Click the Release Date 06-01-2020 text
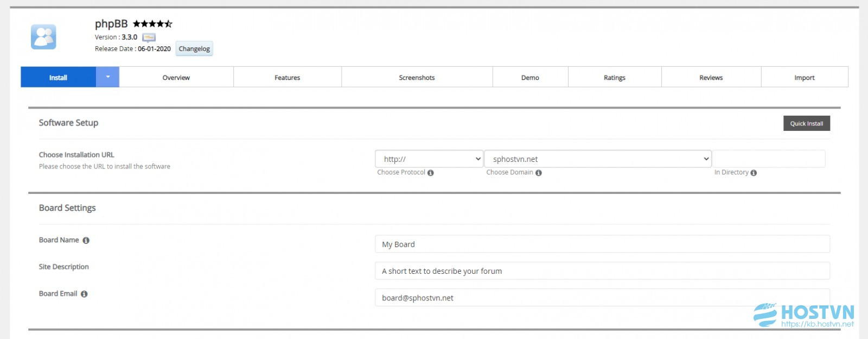The height and width of the screenshot is (339, 868). pyautogui.click(x=133, y=49)
